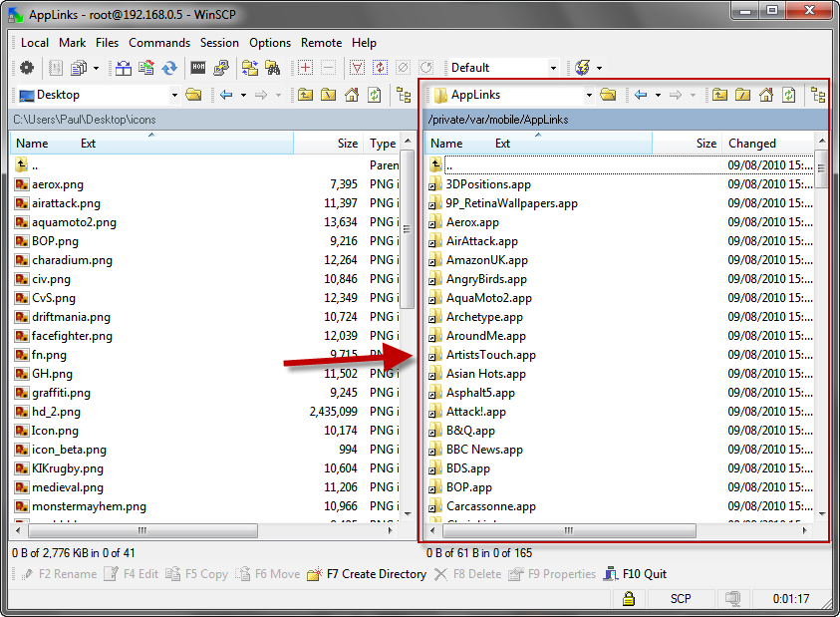Click the Compare directories icon

tap(124, 68)
